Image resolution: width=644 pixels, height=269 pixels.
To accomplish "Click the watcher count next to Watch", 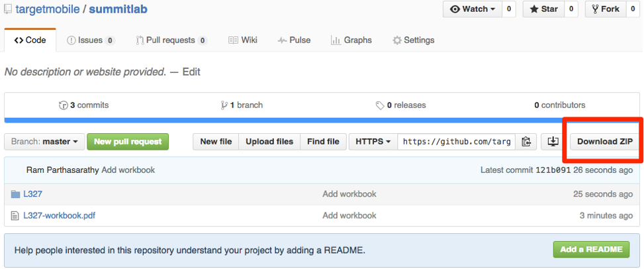I will [508, 9].
